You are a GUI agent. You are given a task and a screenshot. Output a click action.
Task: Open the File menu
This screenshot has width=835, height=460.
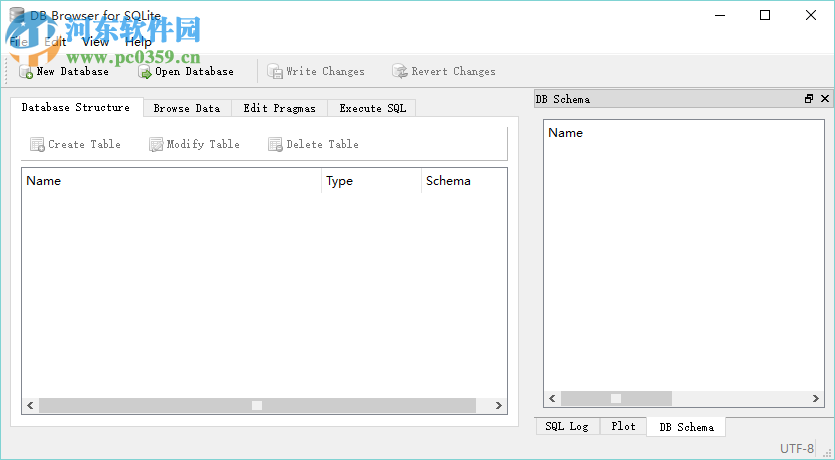pos(19,42)
